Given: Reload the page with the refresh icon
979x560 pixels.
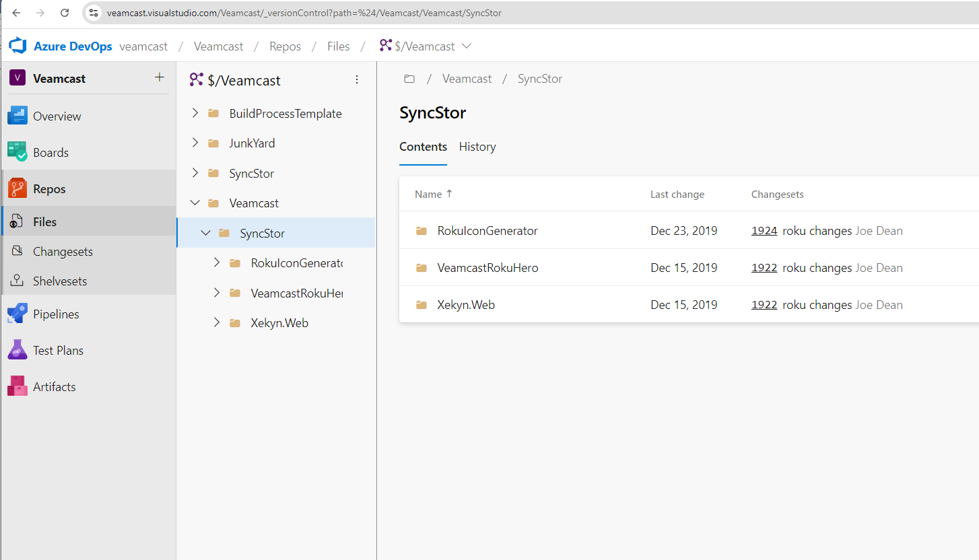Looking at the screenshot, I should click(65, 13).
